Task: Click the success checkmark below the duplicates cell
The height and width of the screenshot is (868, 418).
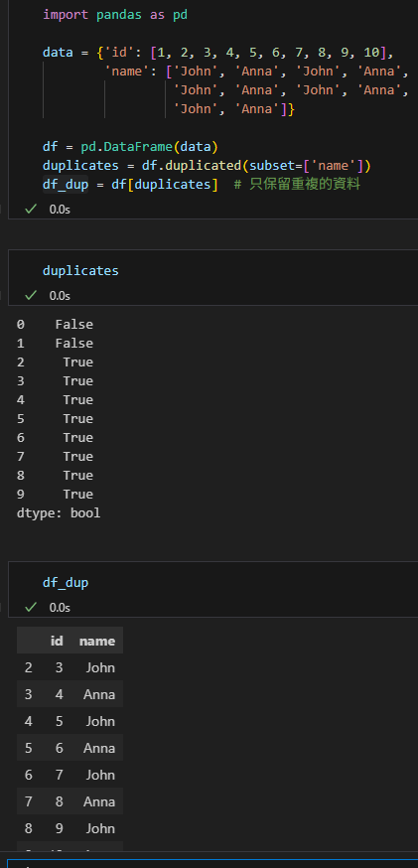Action: (31, 295)
